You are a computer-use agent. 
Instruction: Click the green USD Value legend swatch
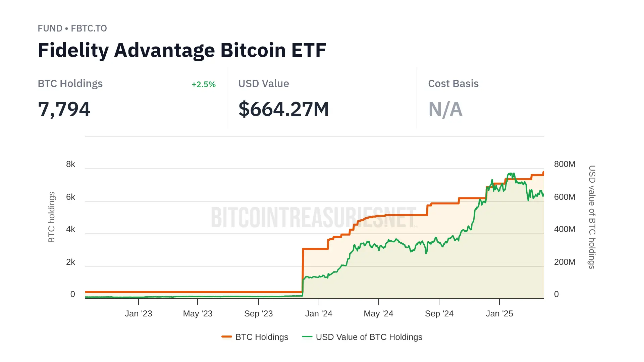[307, 337]
